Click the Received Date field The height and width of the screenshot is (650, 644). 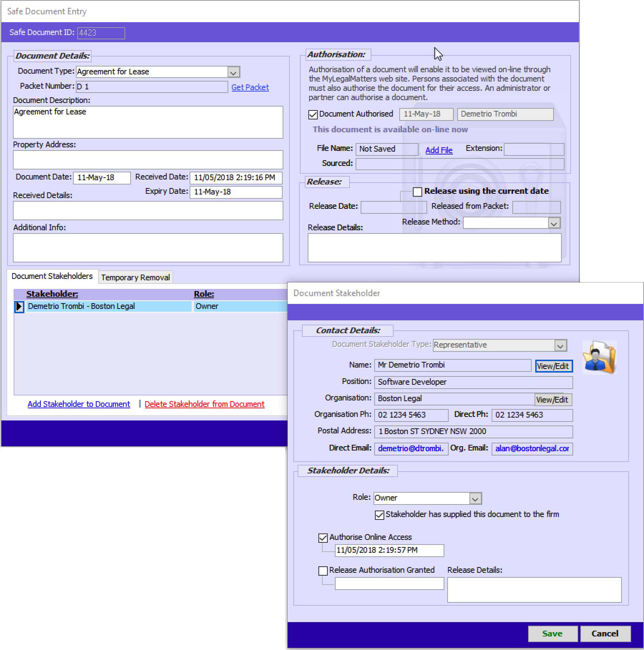(x=236, y=178)
